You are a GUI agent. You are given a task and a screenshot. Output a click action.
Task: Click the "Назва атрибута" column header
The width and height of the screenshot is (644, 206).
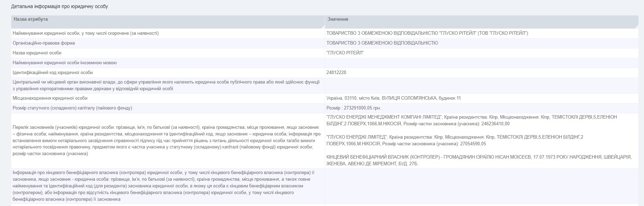(x=31, y=19)
